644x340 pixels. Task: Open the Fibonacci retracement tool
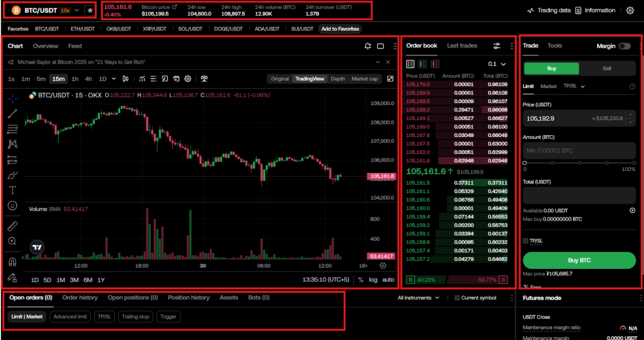tap(13, 129)
